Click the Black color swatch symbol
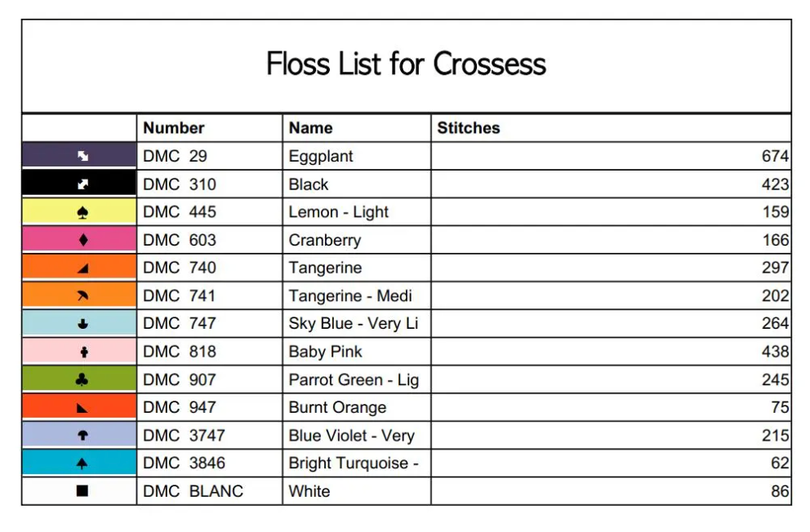The image size is (810, 532). [82, 184]
